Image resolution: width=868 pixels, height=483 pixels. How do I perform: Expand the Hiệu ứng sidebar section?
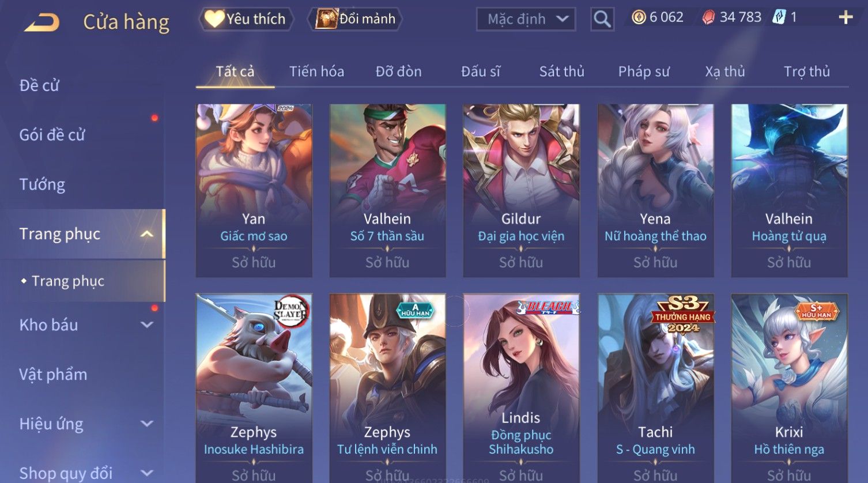coord(147,424)
